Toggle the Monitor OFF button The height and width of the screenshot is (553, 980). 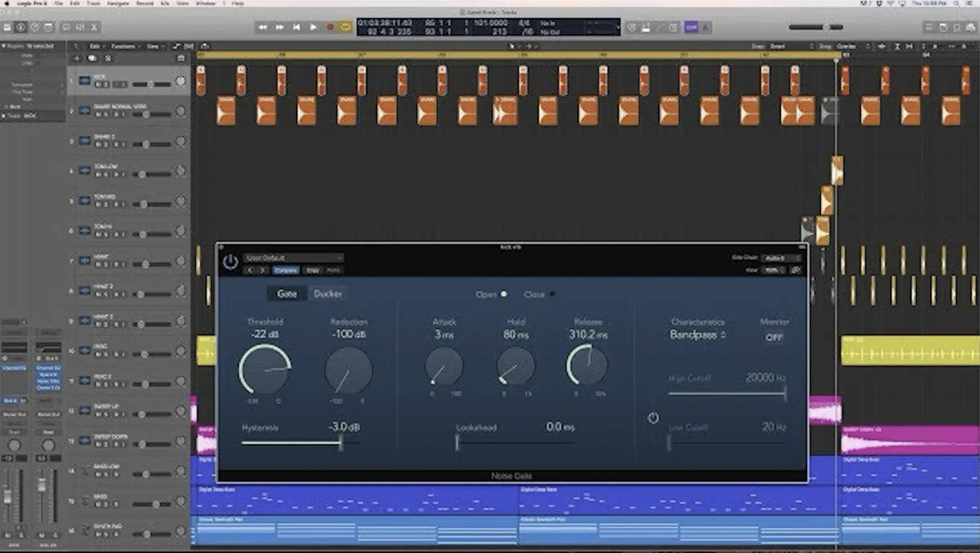(774, 337)
